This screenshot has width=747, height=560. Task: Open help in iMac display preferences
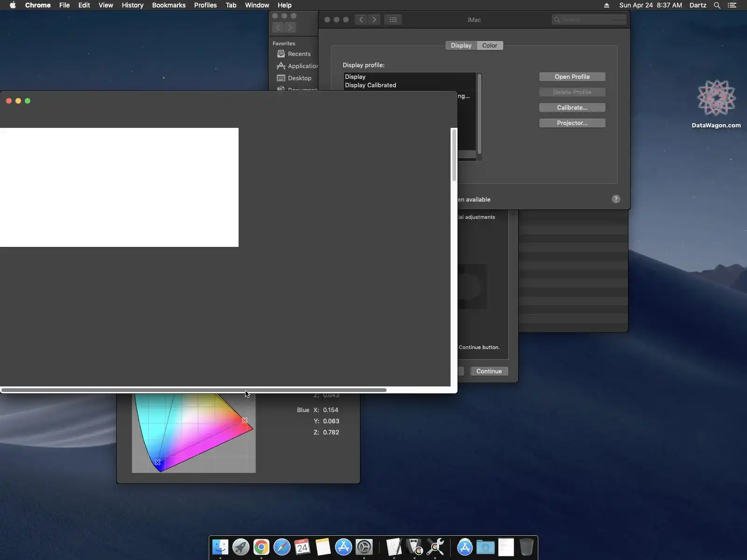coord(616,199)
